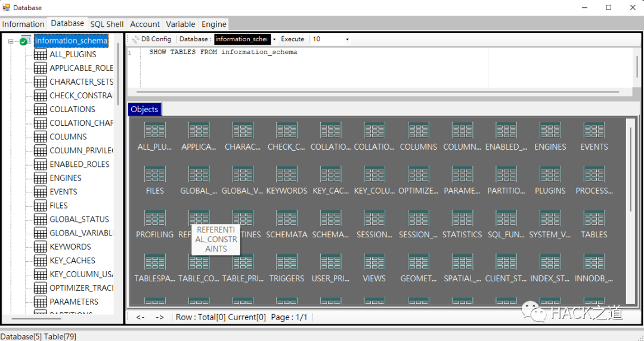Go to the previous page with <- button

141,317
